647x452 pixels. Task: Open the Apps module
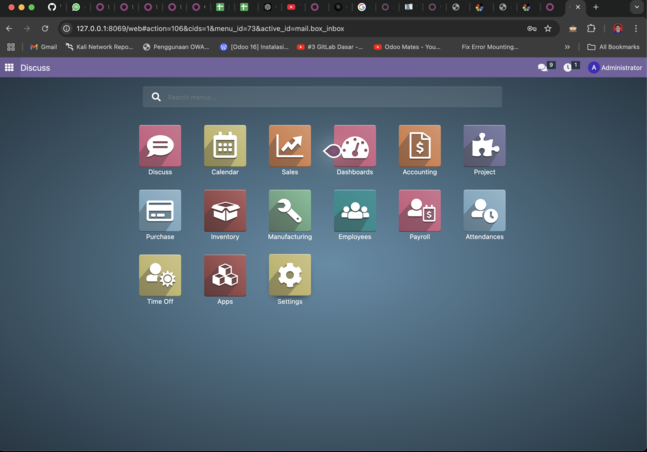225,275
